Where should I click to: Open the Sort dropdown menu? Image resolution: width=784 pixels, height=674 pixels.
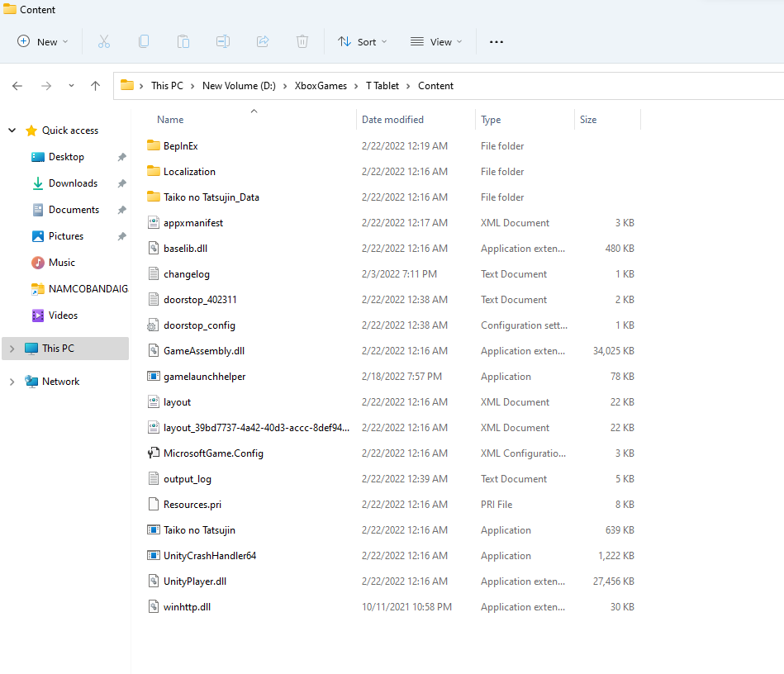point(362,41)
